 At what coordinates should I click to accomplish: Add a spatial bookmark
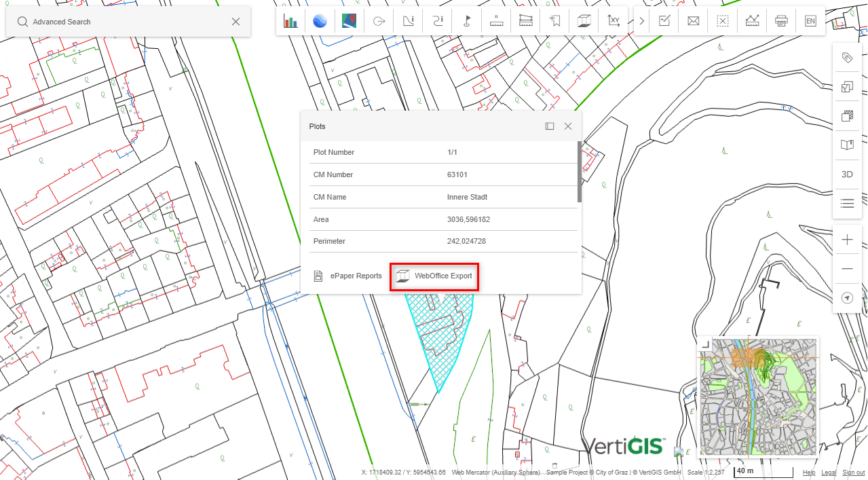point(554,20)
